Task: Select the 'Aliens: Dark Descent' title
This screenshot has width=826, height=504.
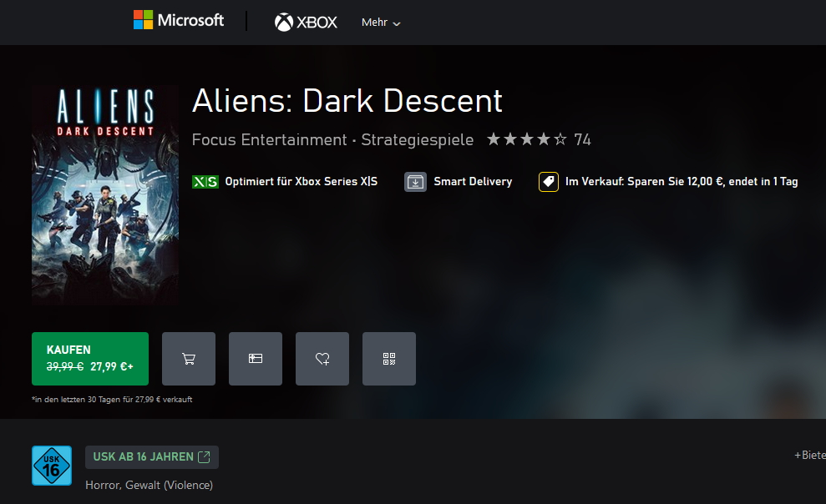Action: (x=347, y=100)
